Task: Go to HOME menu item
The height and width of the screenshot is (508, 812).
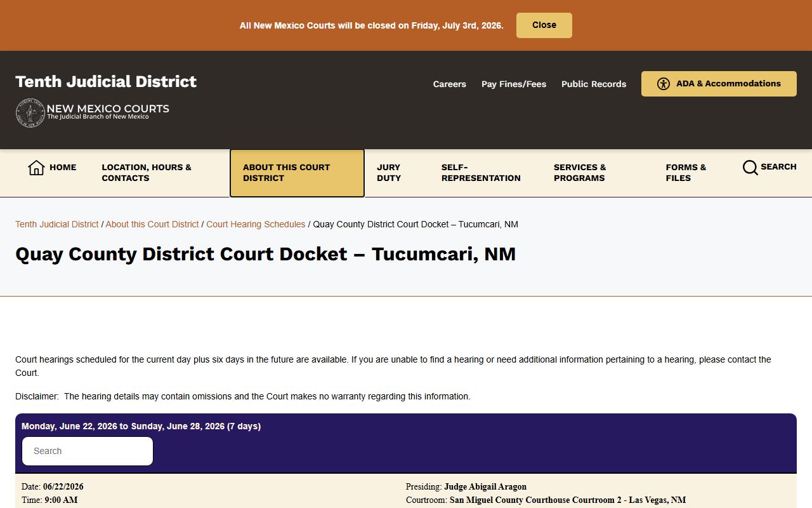Action: pyautogui.click(x=52, y=168)
